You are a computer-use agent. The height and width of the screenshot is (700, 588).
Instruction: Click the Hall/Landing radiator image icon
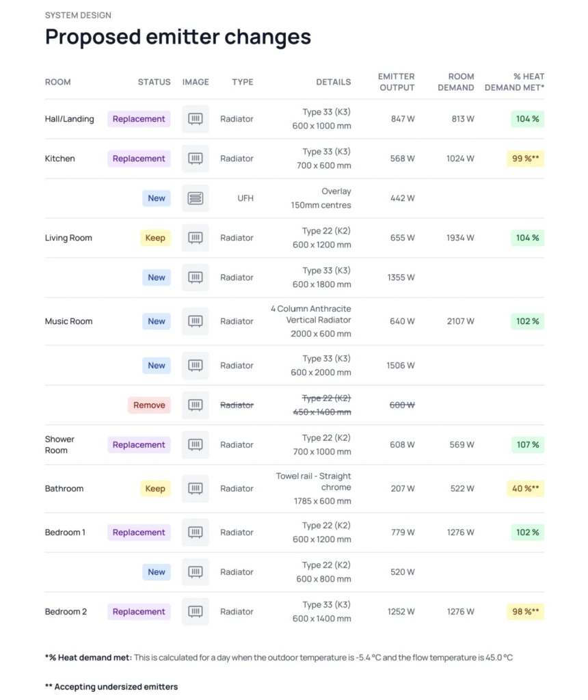[x=196, y=119]
